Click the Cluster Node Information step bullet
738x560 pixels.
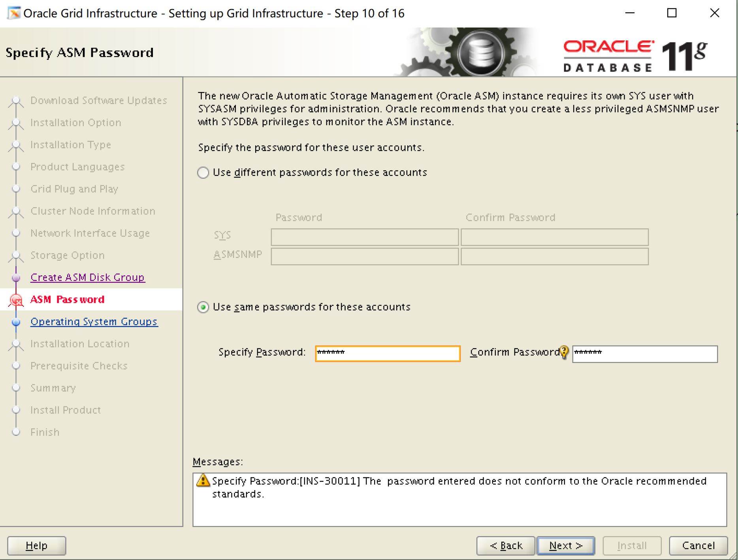16,212
